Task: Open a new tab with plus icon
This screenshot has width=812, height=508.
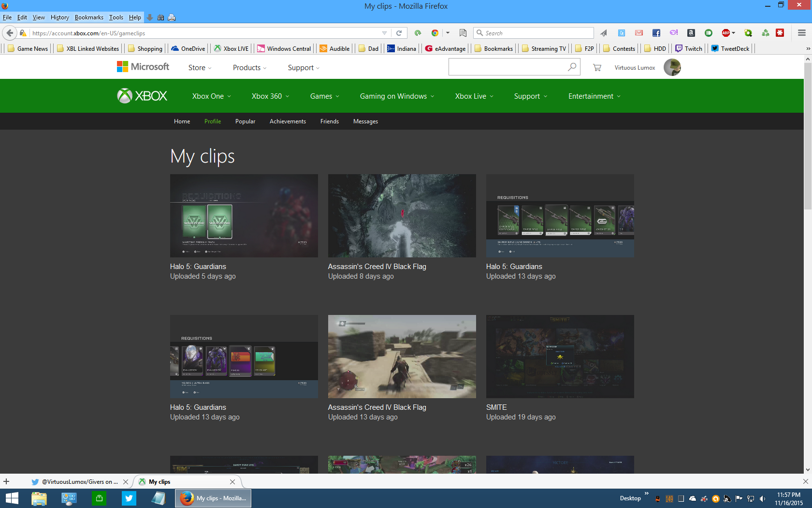Action: pos(6,481)
